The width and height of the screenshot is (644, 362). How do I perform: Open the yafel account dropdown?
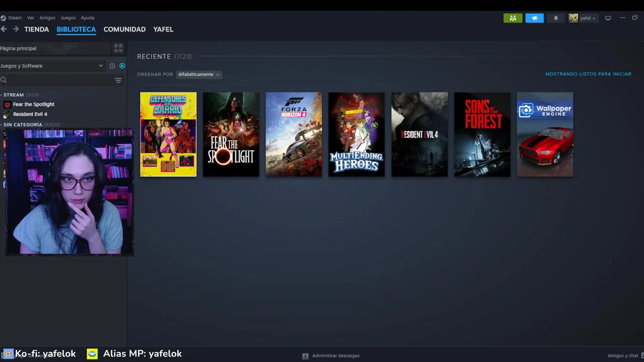(587, 18)
